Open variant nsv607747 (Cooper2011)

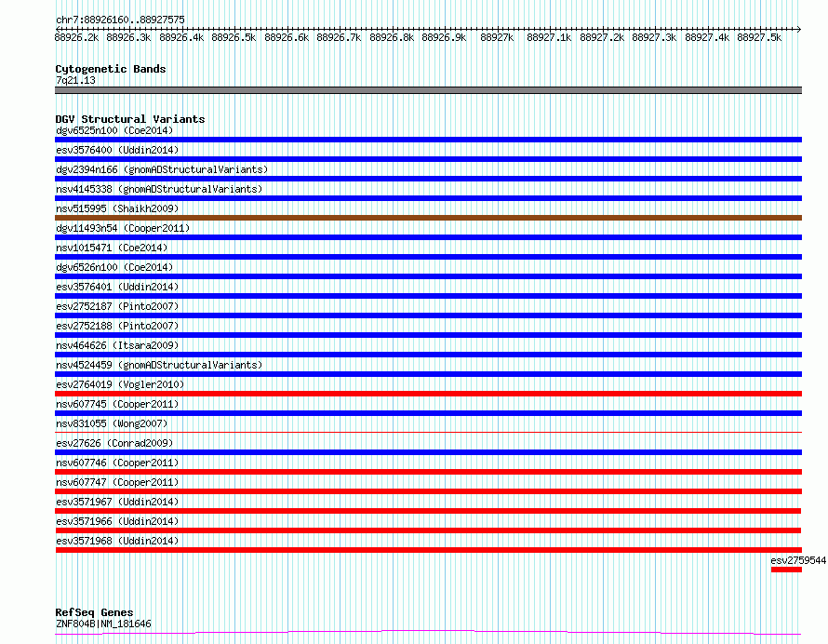click(117, 482)
